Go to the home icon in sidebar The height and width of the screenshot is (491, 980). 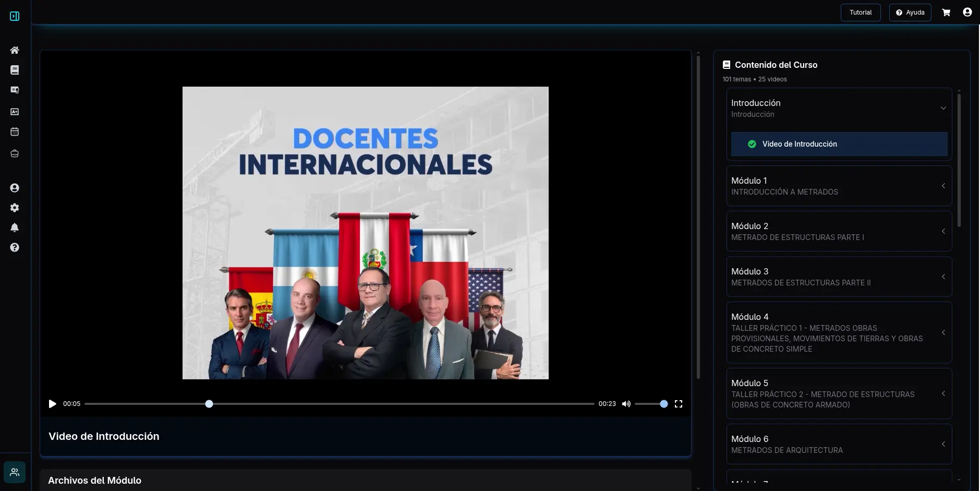15,50
